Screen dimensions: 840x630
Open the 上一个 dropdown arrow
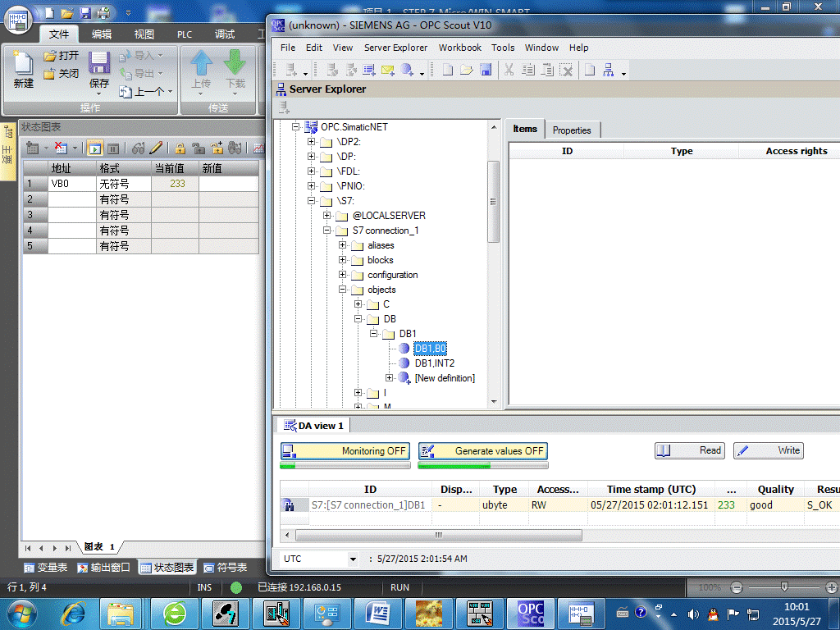(171, 92)
